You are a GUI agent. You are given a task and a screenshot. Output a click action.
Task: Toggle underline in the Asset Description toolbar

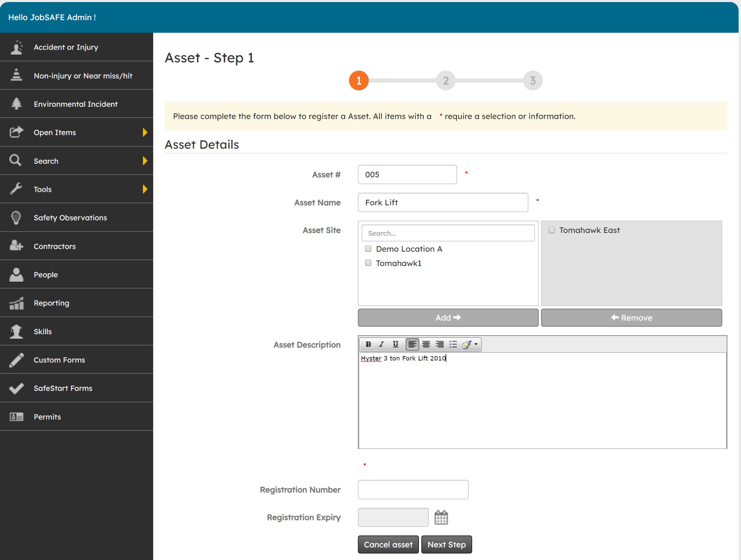point(395,344)
